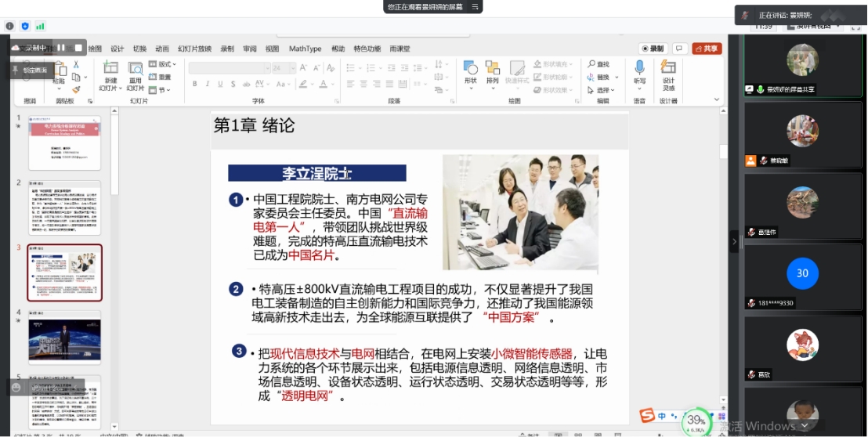Open the MathType tab
868x437 pixels.
point(305,49)
